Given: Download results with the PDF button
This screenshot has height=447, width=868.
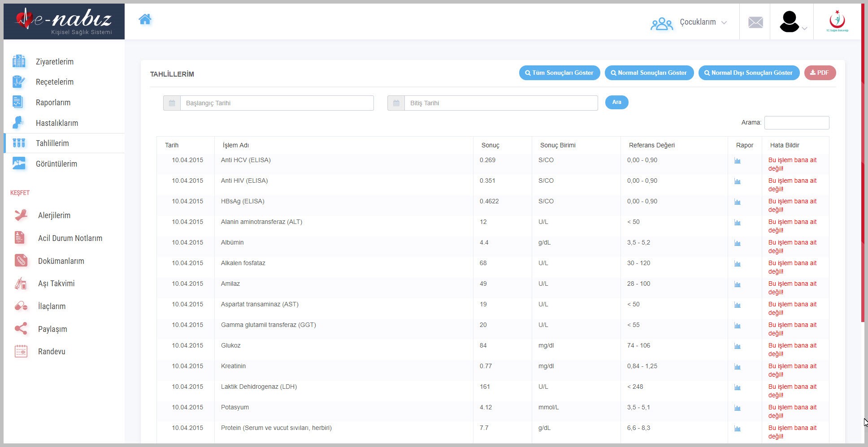Looking at the screenshot, I should (x=820, y=73).
